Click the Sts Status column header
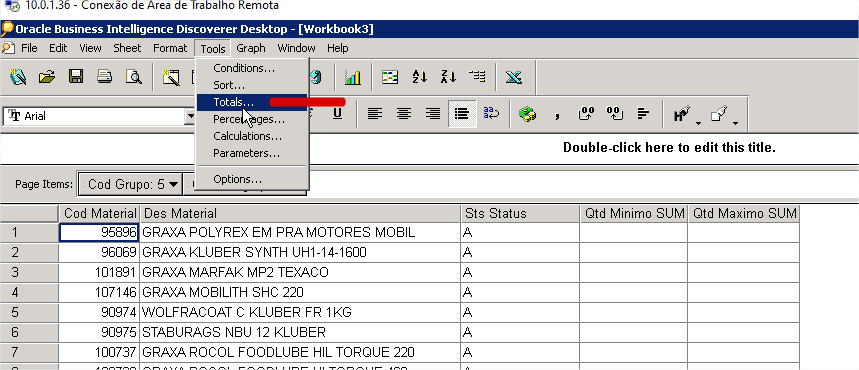Image resolution: width=859 pixels, height=370 pixels. click(520, 214)
